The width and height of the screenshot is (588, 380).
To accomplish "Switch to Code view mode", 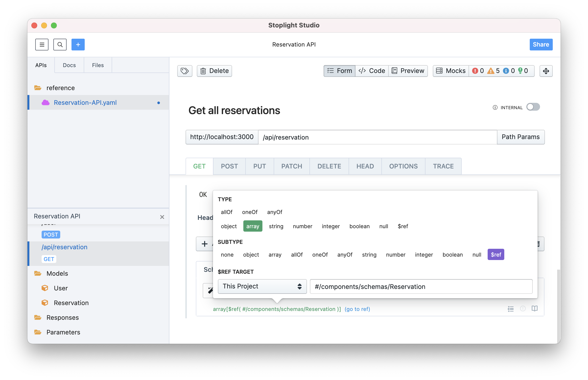I will (x=372, y=71).
